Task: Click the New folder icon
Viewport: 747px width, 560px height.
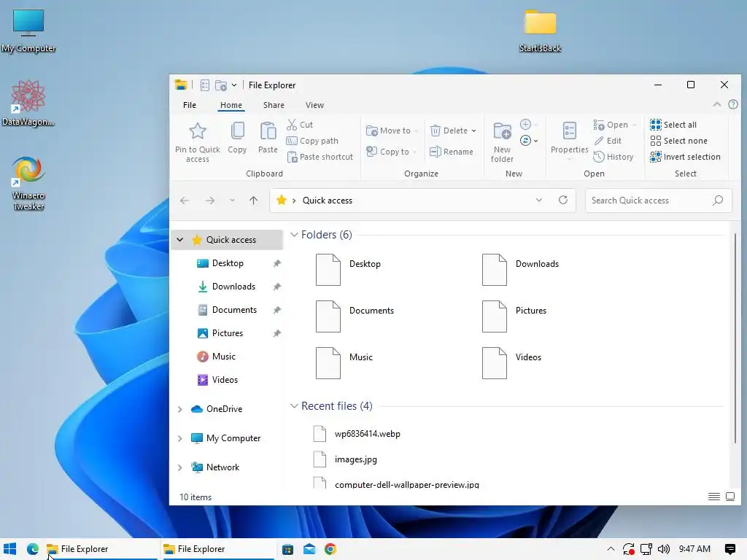Action: point(502,131)
